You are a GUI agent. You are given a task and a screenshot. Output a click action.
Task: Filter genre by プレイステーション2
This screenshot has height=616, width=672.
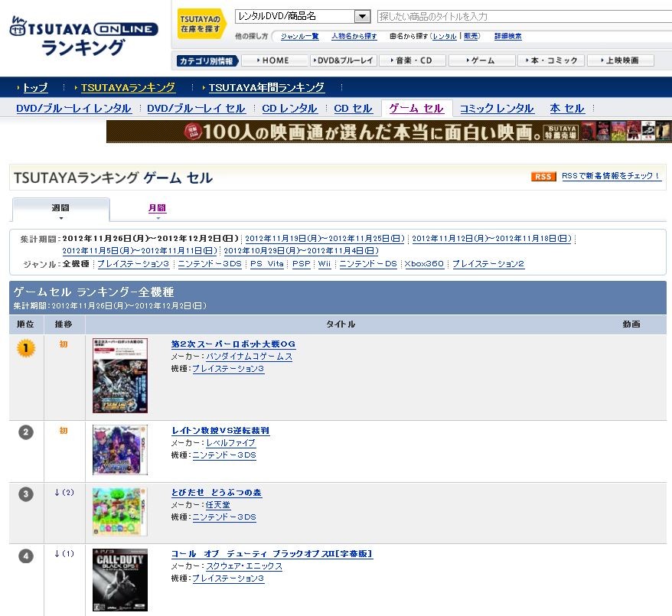tap(488, 264)
